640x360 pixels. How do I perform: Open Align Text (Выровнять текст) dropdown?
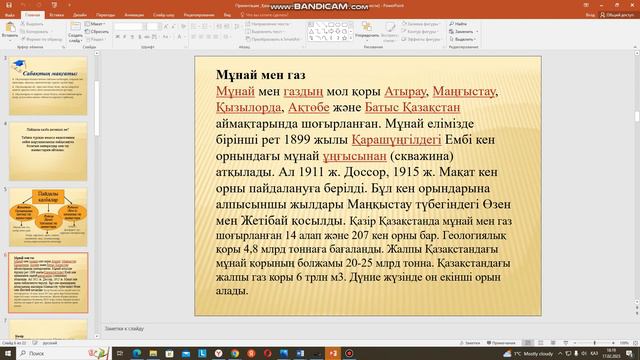264,31
